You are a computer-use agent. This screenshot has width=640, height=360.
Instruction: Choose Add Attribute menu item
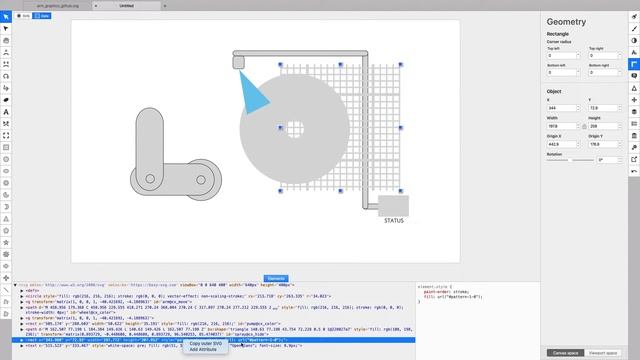pos(203,349)
